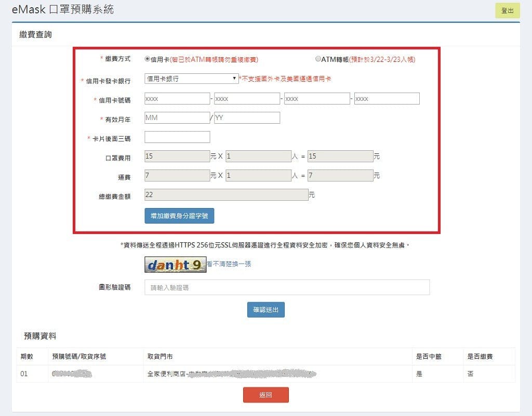532x416 pixels.
Task: Click the first credit card number field
Action: click(177, 99)
